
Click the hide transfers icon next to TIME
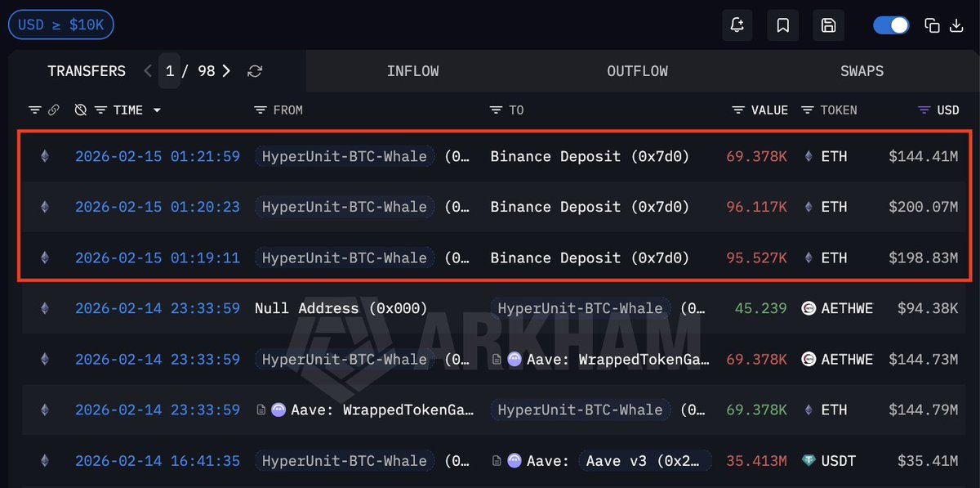[x=79, y=109]
